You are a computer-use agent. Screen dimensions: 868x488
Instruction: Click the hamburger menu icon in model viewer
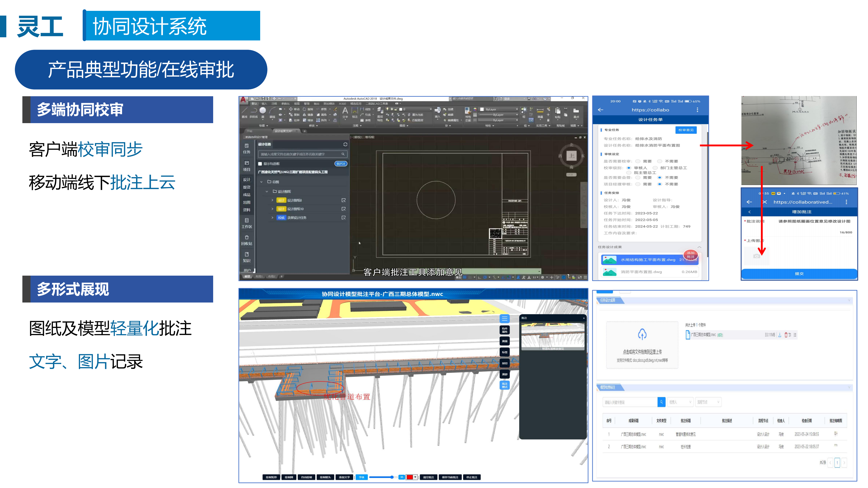pyautogui.click(x=505, y=319)
